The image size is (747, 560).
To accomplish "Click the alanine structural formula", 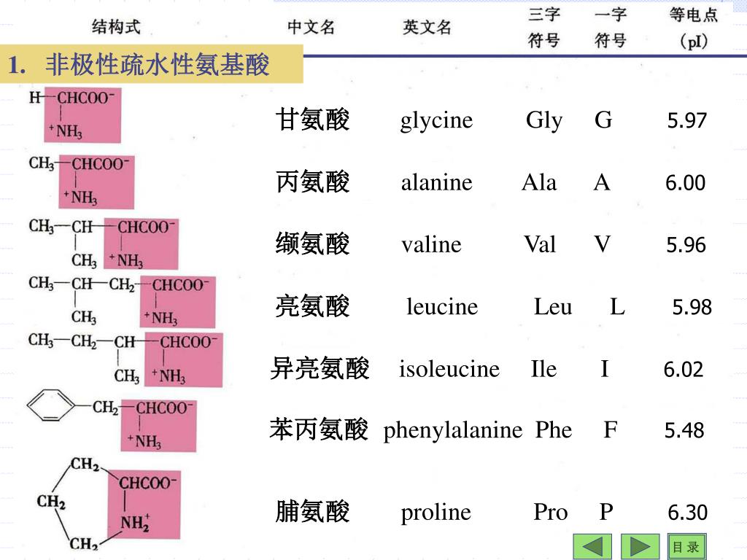I will pos(81,182).
